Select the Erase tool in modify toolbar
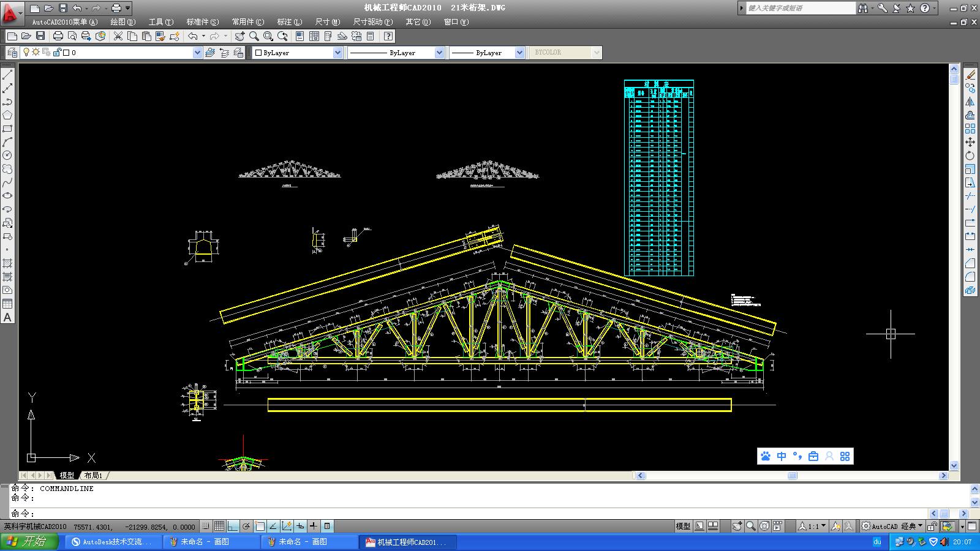The image size is (980, 551). 970,75
